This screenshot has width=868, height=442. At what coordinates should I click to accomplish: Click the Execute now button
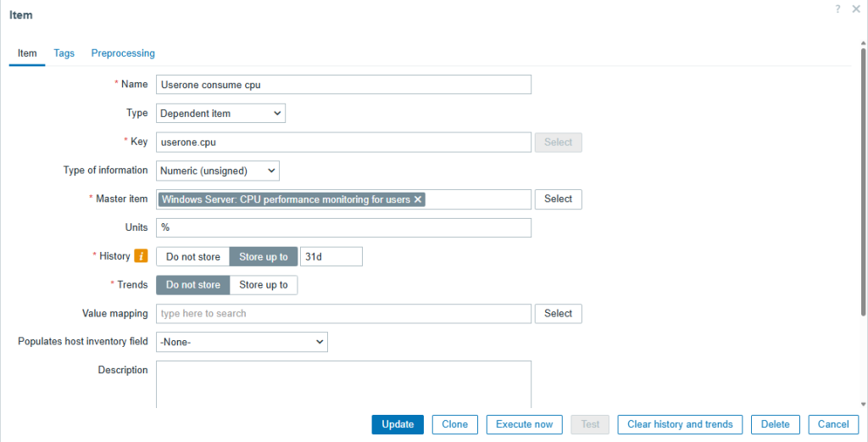pyautogui.click(x=524, y=424)
